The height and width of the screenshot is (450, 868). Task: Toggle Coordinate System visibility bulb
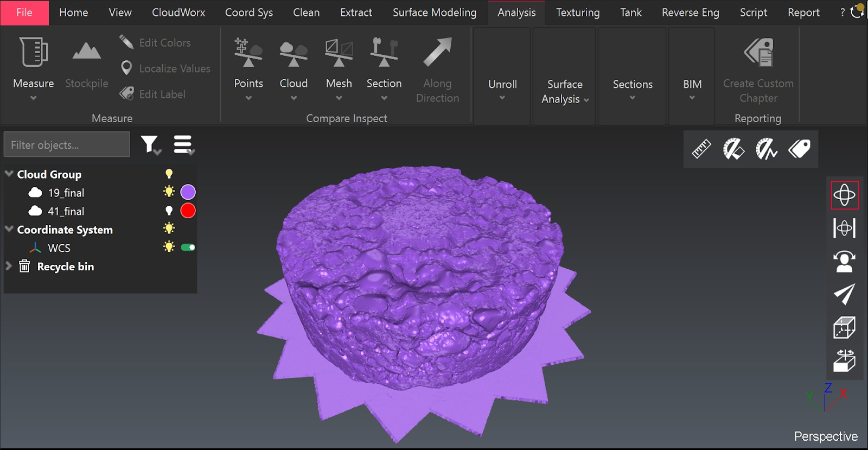[x=169, y=229]
